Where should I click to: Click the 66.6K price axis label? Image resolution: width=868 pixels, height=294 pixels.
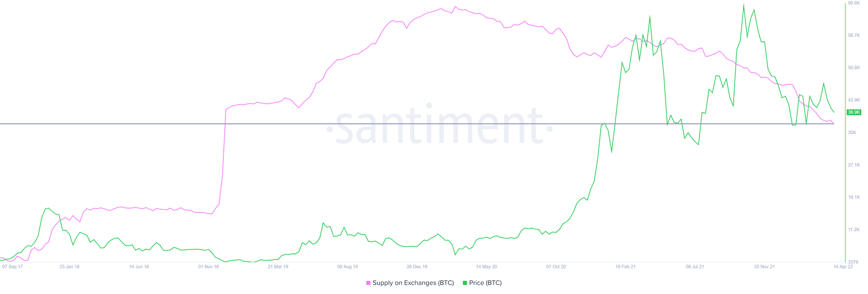coord(853,3)
